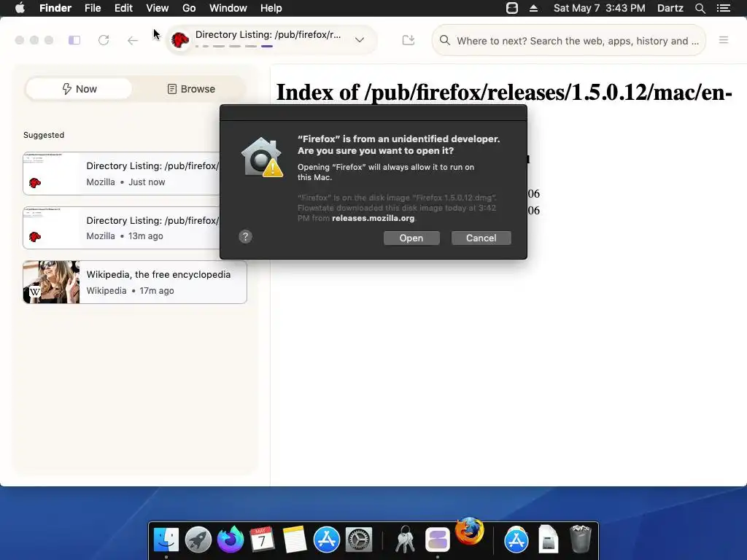
Task: Switch to the Now tab
Action: [x=79, y=89]
